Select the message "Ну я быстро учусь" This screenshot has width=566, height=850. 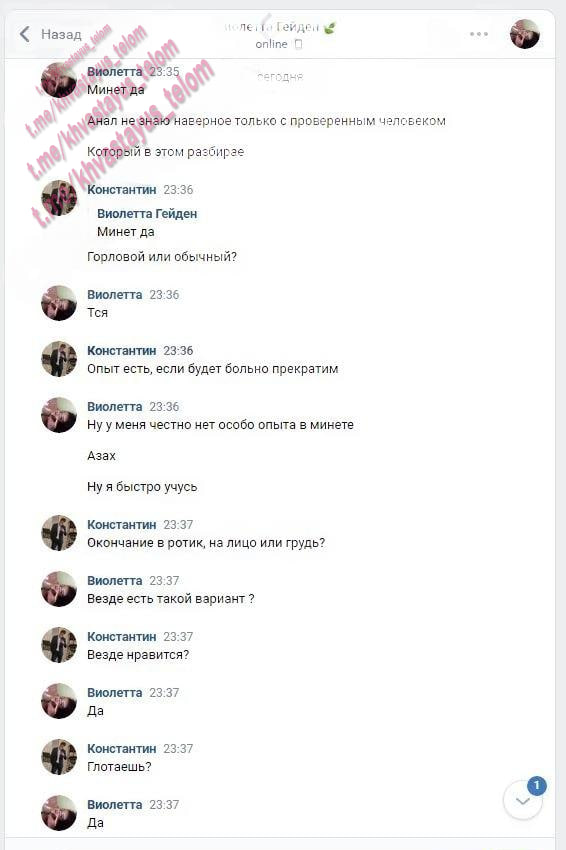[142, 487]
